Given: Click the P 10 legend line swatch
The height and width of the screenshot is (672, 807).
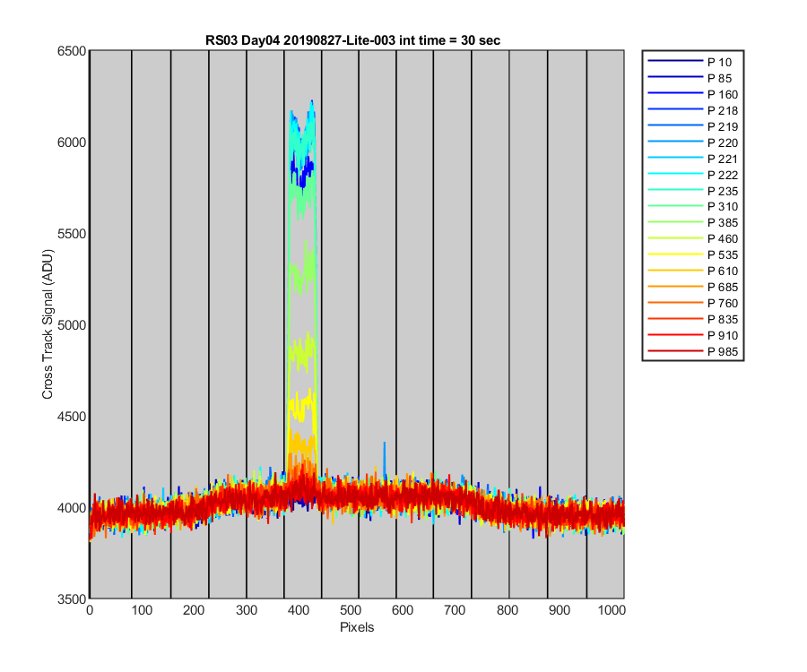Looking at the screenshot, I should pyautogui.click(x=674, y=61).
